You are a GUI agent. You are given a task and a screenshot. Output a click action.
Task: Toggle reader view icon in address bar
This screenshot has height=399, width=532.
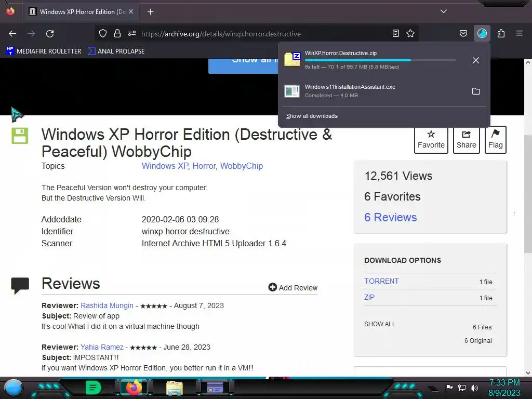[395, 33]
